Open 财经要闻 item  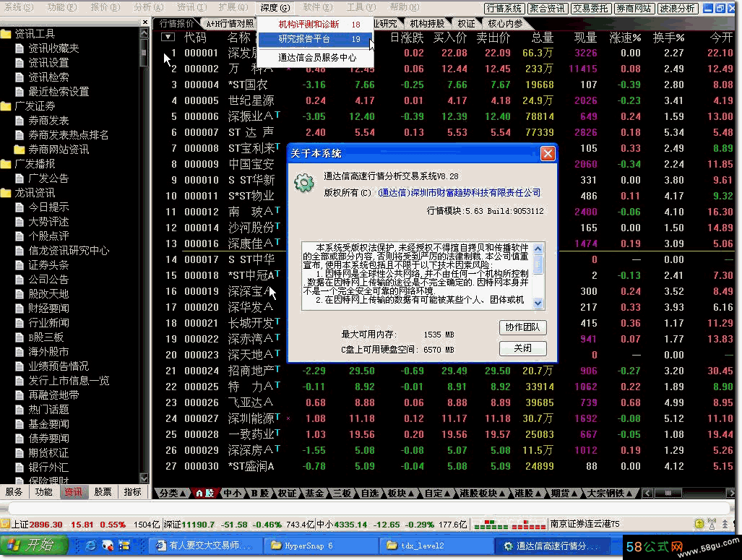click(43, 309)
